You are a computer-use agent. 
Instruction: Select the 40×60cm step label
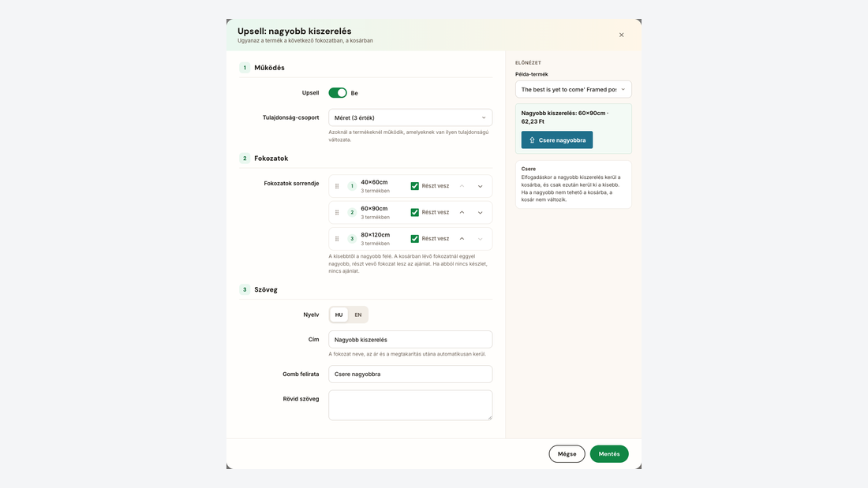(374, 182)
